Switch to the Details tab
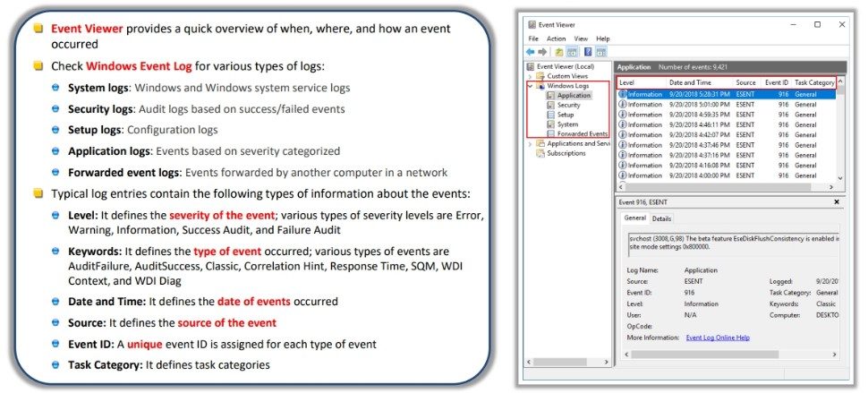Image resolution: width=868 pixels, height=393 pixels. coord(661,218)
